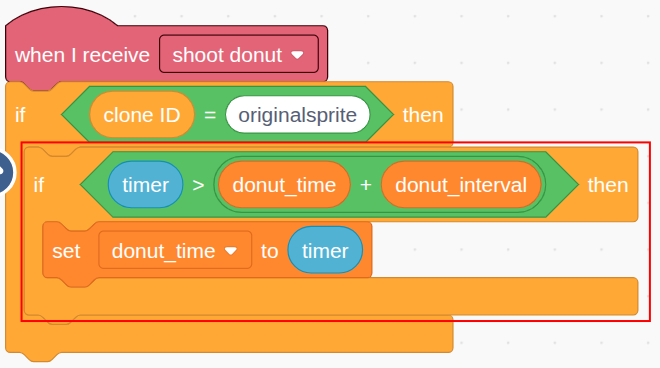Click the partially visible blue circular button at left edge
The height and width of the screenshot is (368, 660).
coord(7,172)
